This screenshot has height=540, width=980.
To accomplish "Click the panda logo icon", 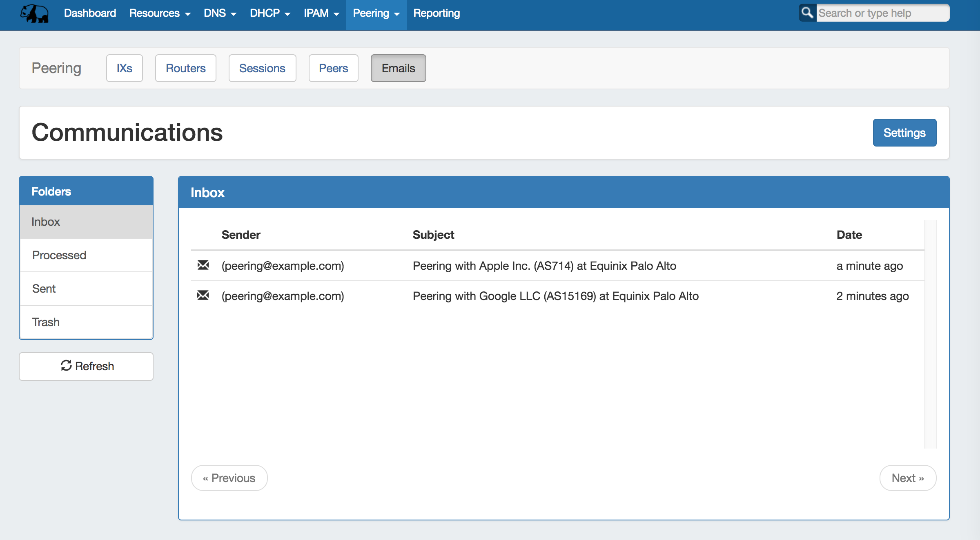I will click(35, 13).
